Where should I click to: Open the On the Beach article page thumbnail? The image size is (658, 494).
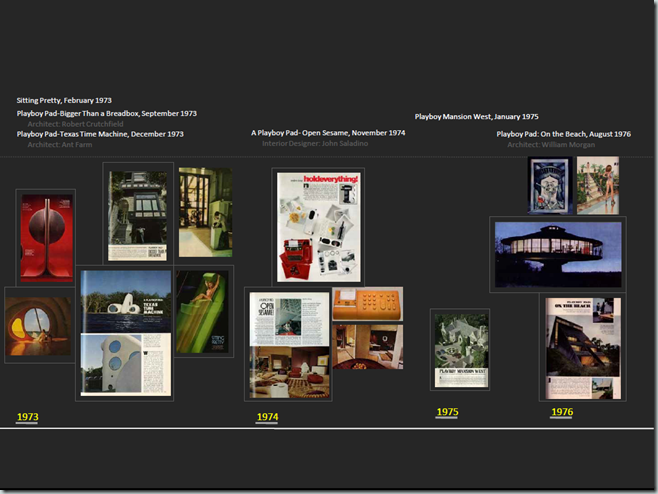click(583, 348)
